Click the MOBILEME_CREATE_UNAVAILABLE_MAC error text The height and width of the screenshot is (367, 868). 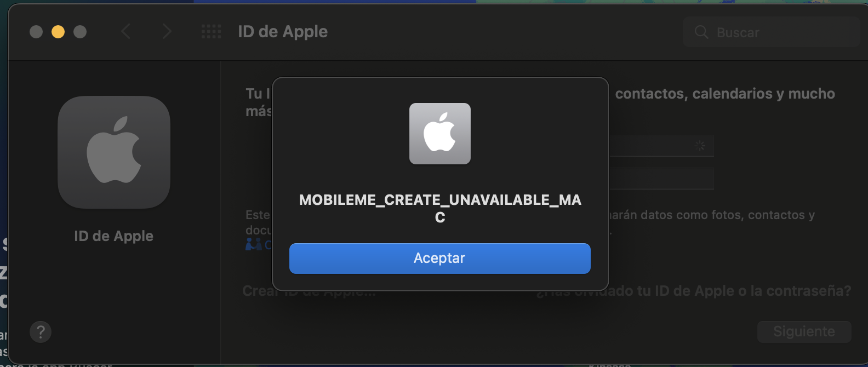(x=440, y=208)
